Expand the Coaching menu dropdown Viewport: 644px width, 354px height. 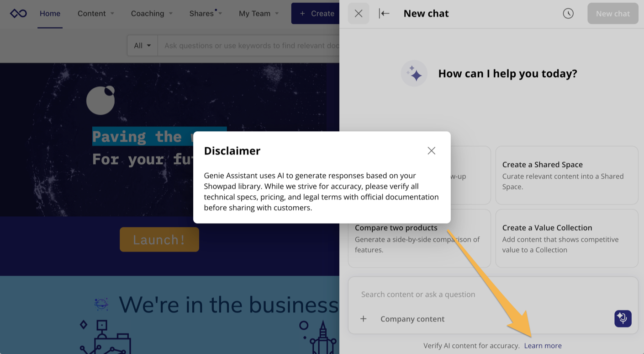(152, 14)
